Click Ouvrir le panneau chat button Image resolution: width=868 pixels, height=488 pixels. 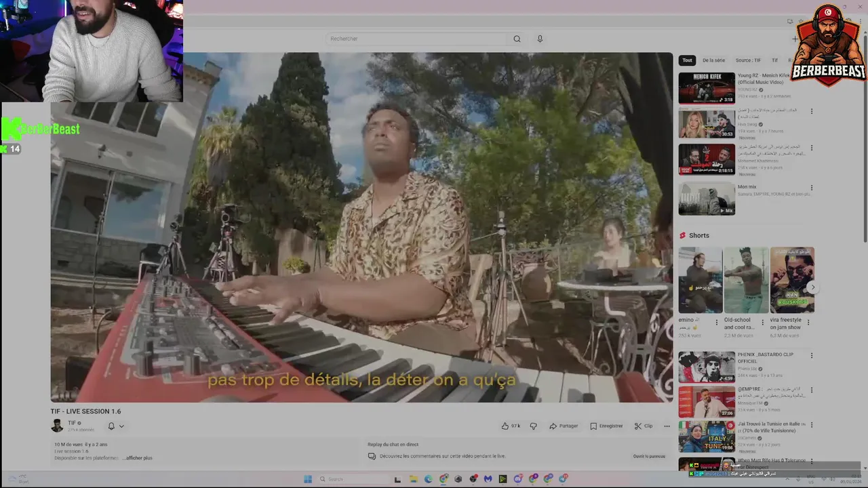coord(649,456)
